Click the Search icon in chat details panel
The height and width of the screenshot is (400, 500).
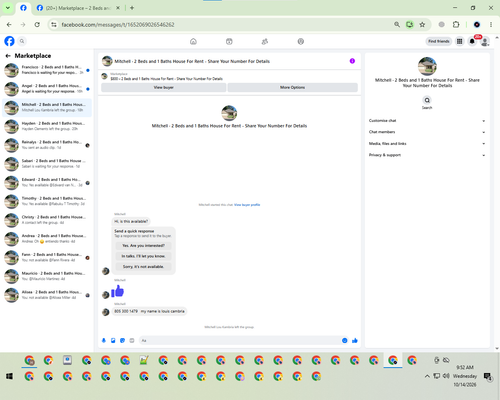pyautogui.click(x=427, y=100)
